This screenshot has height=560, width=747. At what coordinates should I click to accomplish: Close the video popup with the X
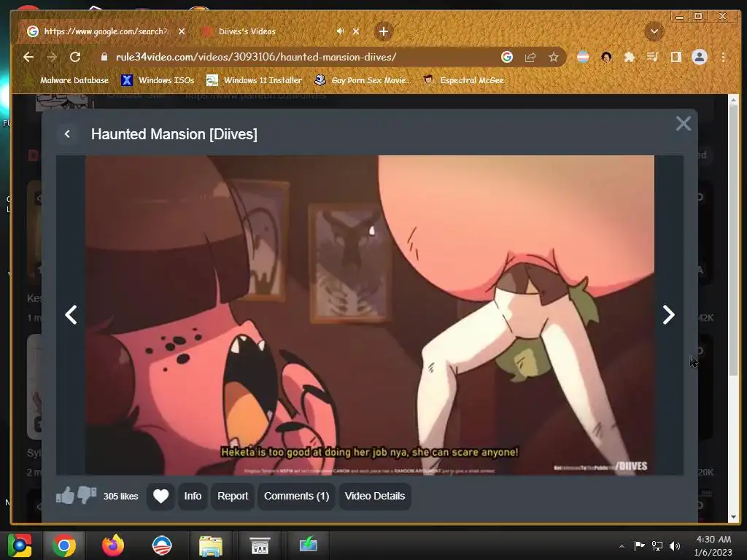[683, 124]
